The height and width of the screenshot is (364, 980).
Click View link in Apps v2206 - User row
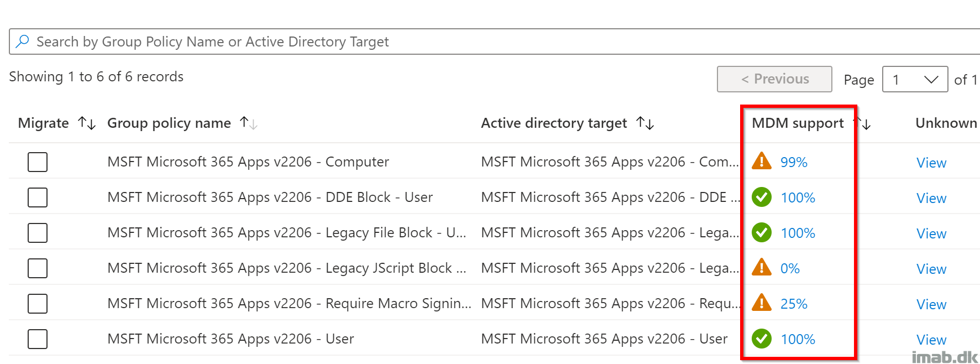click(x=931, y=340)
